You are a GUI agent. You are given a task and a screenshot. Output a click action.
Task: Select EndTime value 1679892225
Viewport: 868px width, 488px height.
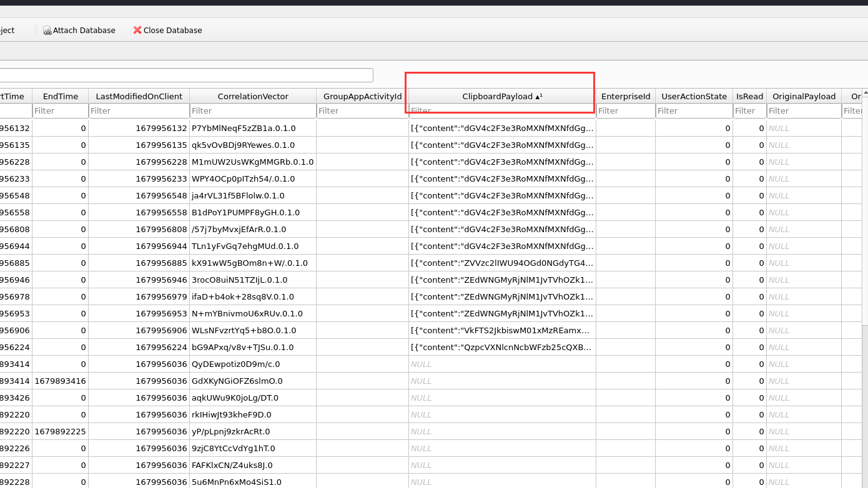tap(61, 431)
